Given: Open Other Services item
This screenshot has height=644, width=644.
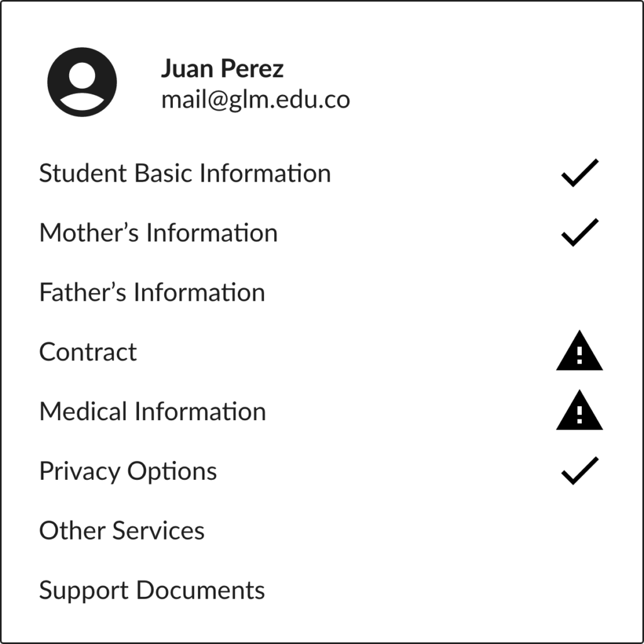Looking at the screenshot, I should [122, 531].
